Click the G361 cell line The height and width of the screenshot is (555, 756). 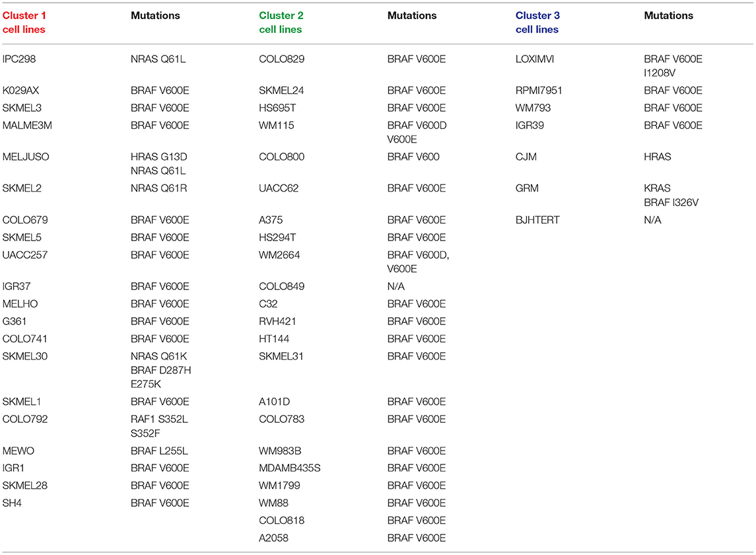[x=15, y=321]
